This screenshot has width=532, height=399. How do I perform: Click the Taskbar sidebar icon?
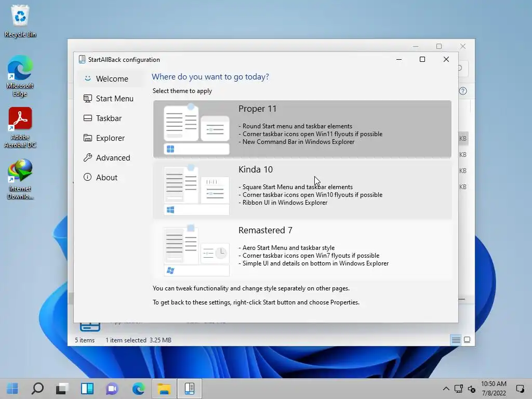point(87,118)
